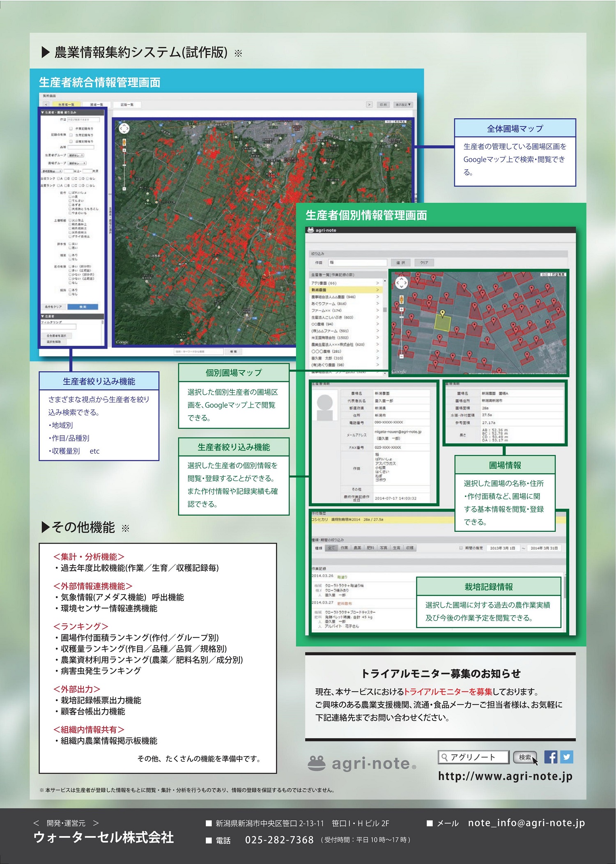Click the blue 検索 button in filter panel
This screenshot has width=616, height=864.
(x=83, y=307)
